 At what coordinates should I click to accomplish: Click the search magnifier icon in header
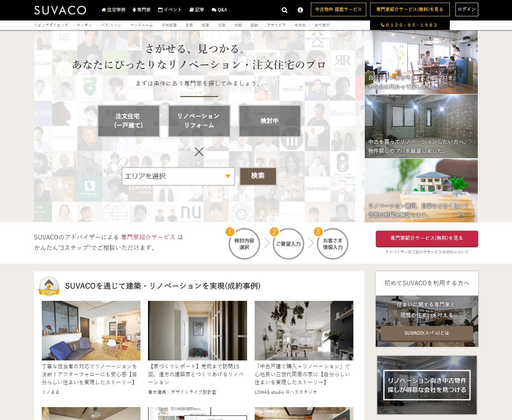pos(284,10)
